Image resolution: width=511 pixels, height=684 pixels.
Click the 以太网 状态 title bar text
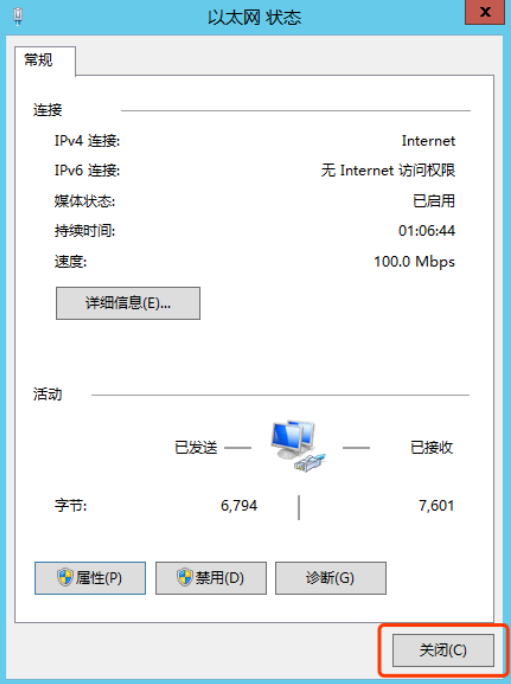[x=254, y=18]
